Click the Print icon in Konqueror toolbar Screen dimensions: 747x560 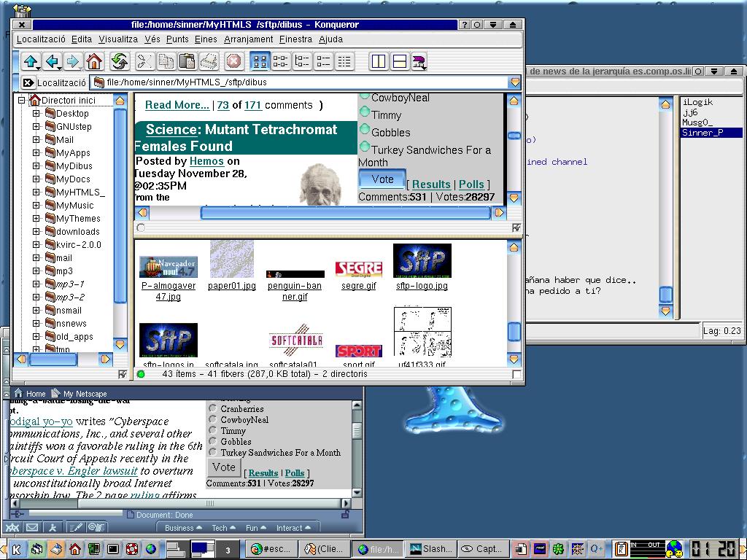[x=209, y=61]
